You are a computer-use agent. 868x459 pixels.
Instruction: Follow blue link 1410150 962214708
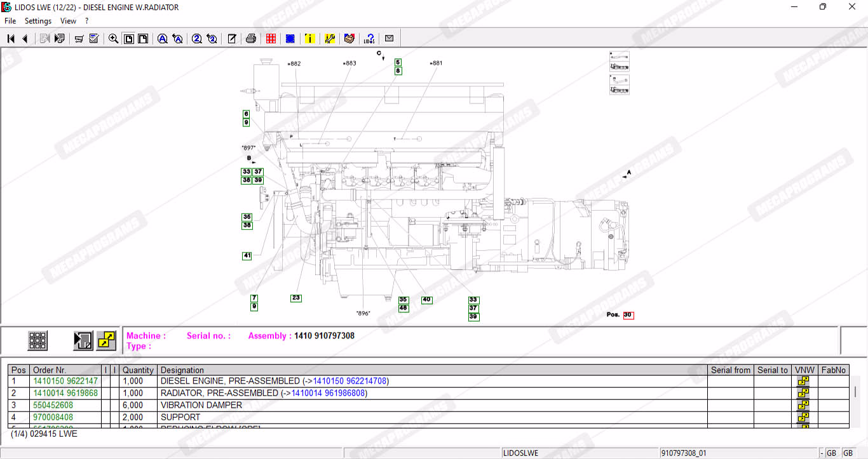(x=349, y=381)
